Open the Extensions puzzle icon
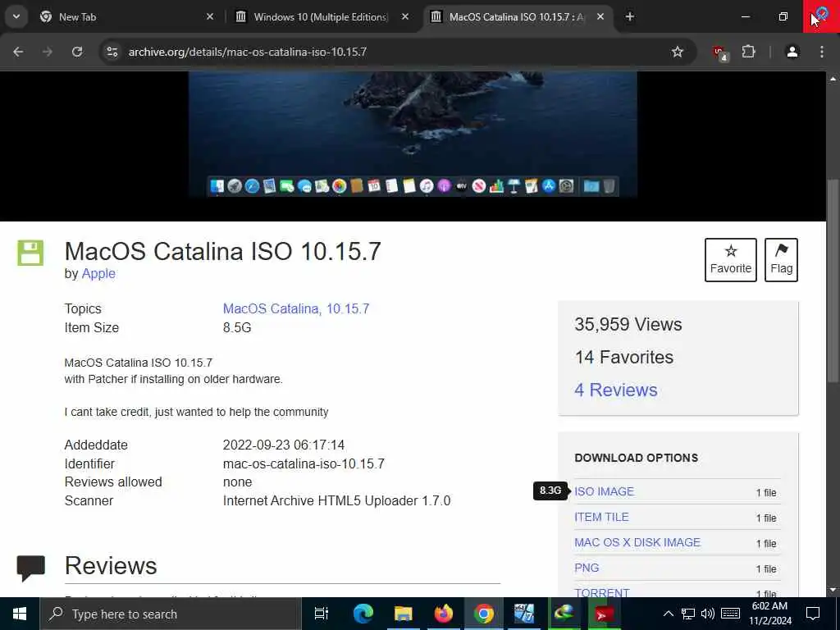This screenshot has height=630, width=840. coord(748,52)
